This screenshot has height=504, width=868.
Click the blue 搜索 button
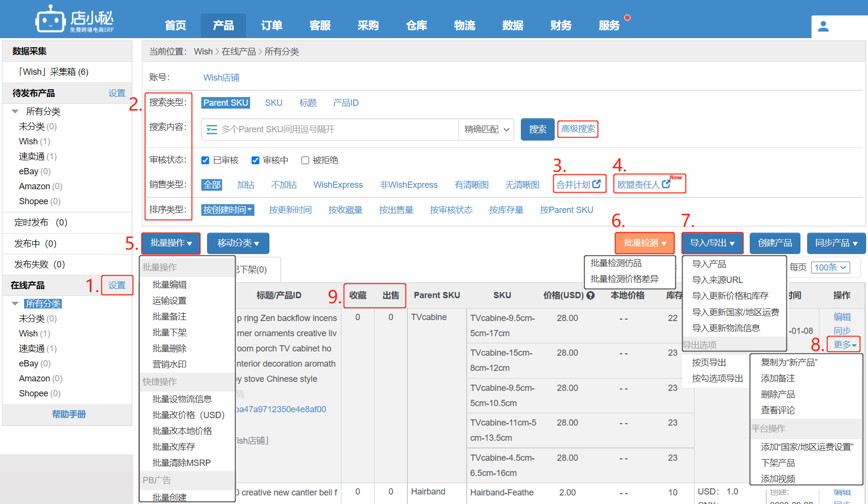537,129
